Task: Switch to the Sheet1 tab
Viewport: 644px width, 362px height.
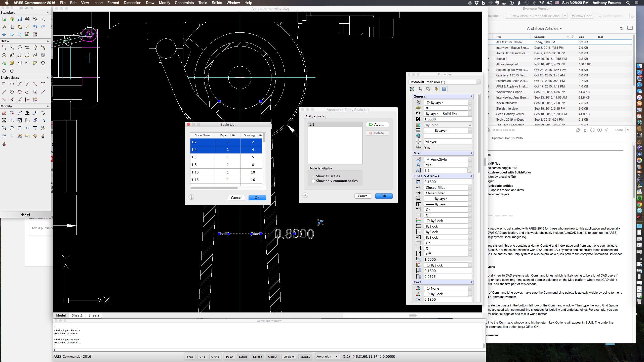Action: pos(77,315)
